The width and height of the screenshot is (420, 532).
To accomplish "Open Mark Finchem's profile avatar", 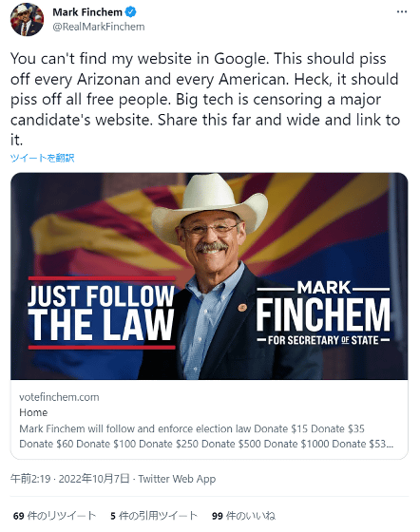I will click(28, 19).
